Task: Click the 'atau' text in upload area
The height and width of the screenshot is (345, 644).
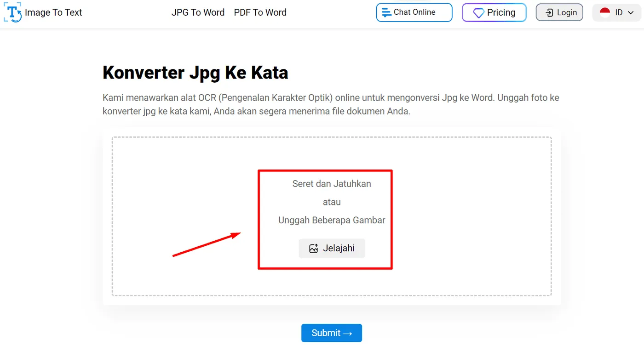Action: coord(332,202)
